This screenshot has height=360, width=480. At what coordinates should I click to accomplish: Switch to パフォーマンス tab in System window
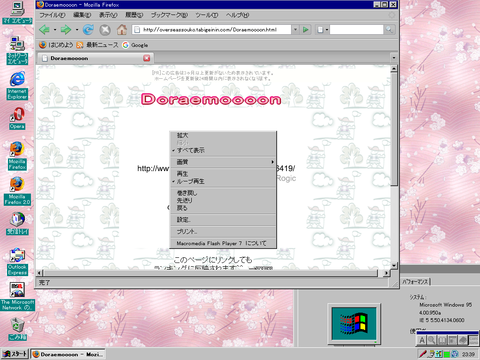tap(415, 282)
